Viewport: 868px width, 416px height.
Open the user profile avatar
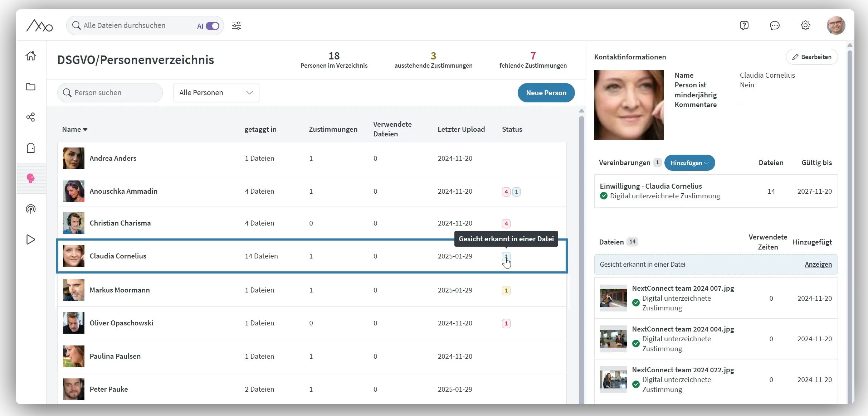coord(836,25)
